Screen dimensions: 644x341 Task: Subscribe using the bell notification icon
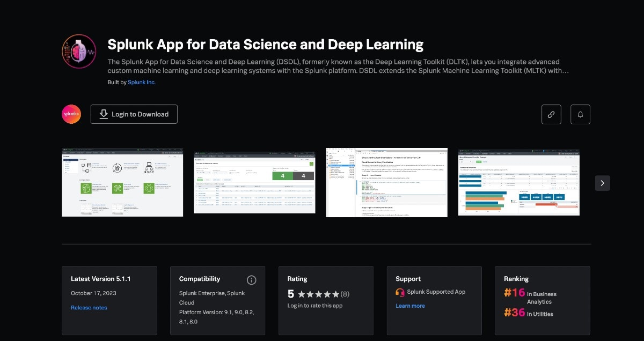(580, 114)
